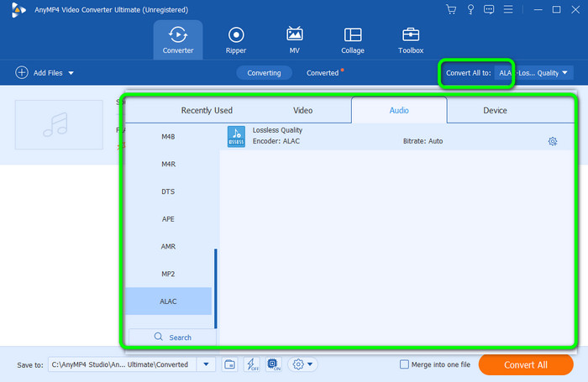
Task: Select the Audio tab
Action: coord(399,110)
